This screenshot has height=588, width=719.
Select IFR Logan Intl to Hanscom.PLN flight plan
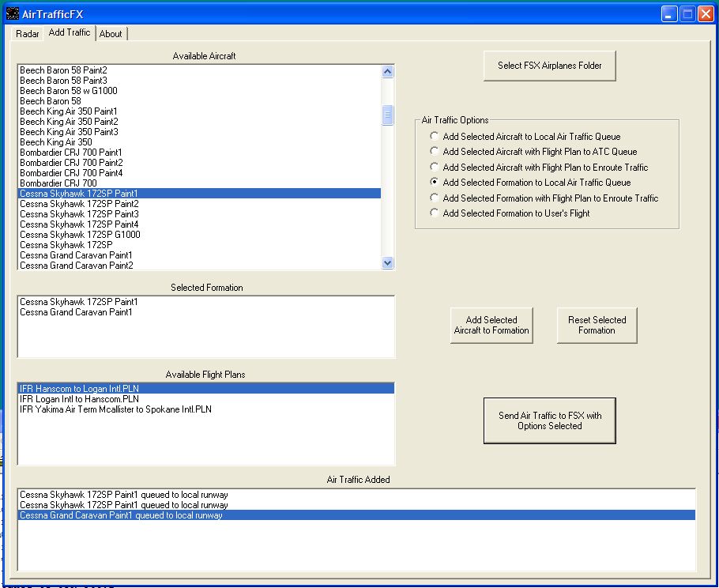click(x=206, y=399)
